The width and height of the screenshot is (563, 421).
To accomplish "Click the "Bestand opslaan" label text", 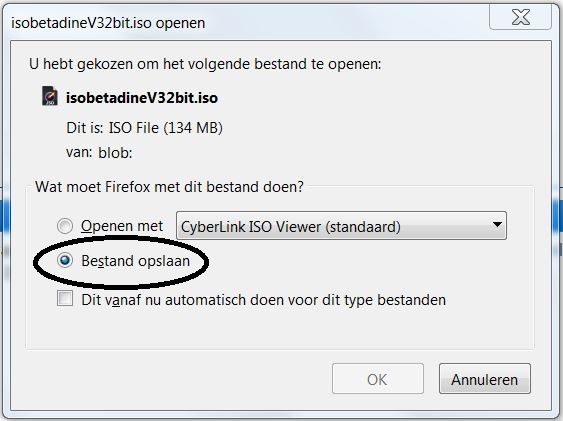I will click(136, 261).
